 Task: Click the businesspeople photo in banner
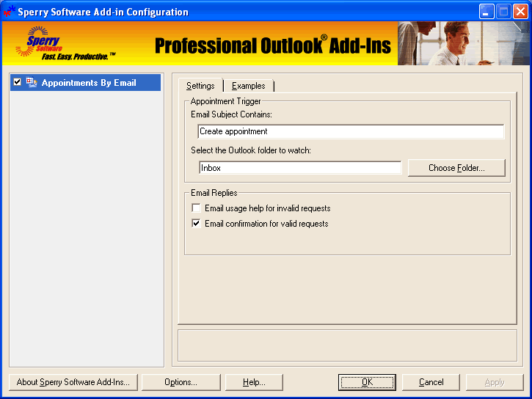[x=462, y=44]
